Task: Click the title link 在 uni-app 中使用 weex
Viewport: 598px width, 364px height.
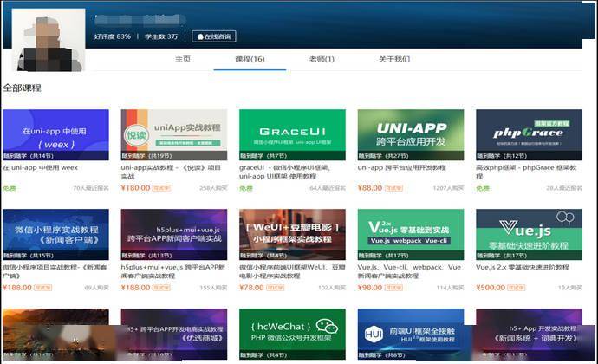Action: click(x=41, y=167)
